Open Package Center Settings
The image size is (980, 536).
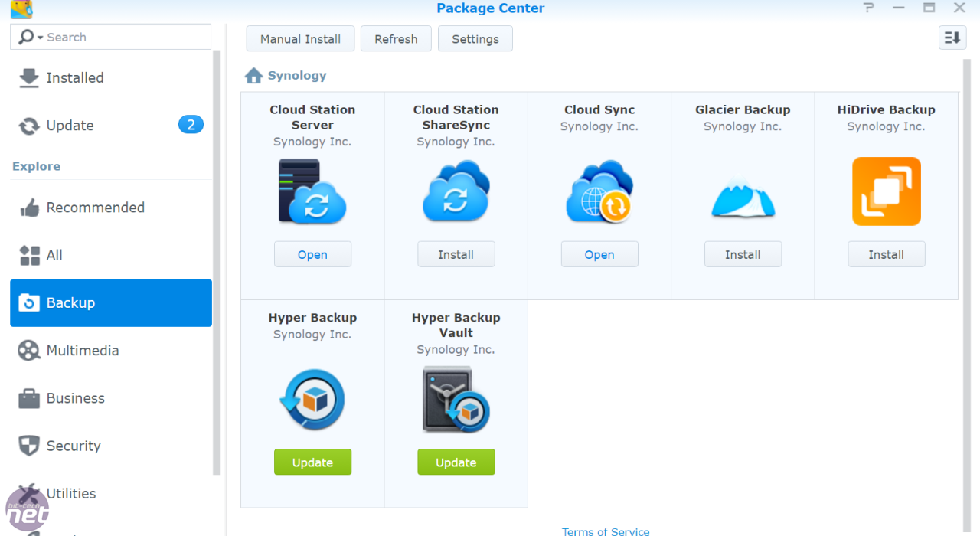475,39
